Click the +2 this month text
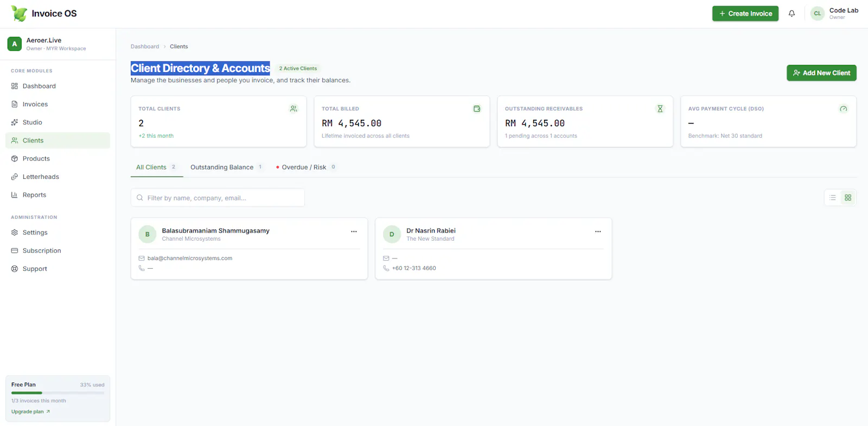The width and height of the screenshot is (868, 426). pyautogui.click(x=156, y=136)
